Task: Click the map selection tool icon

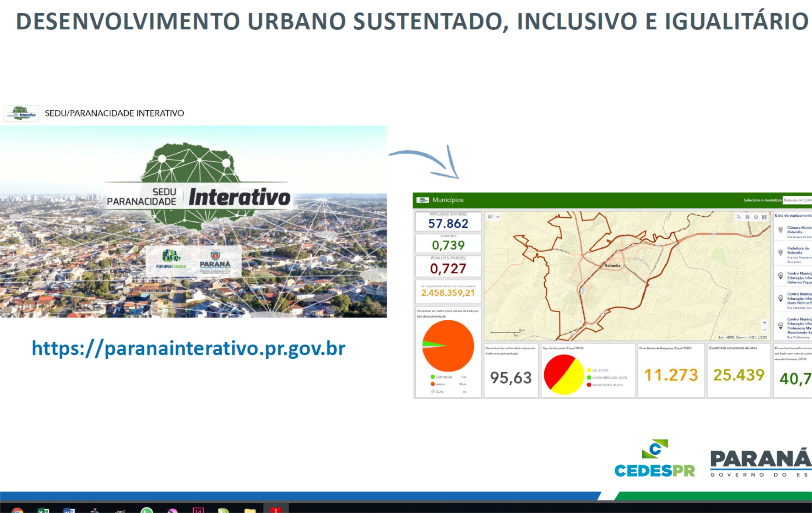Action: point(490,217)
